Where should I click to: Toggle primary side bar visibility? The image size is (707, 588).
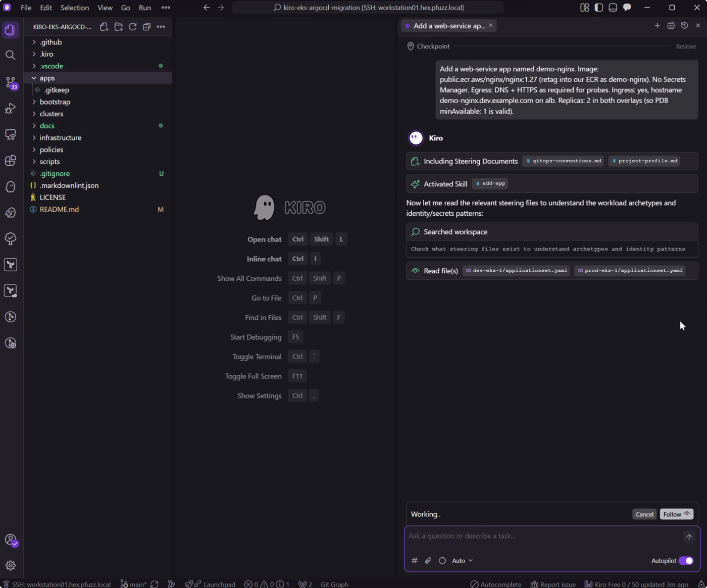(599, 8)
